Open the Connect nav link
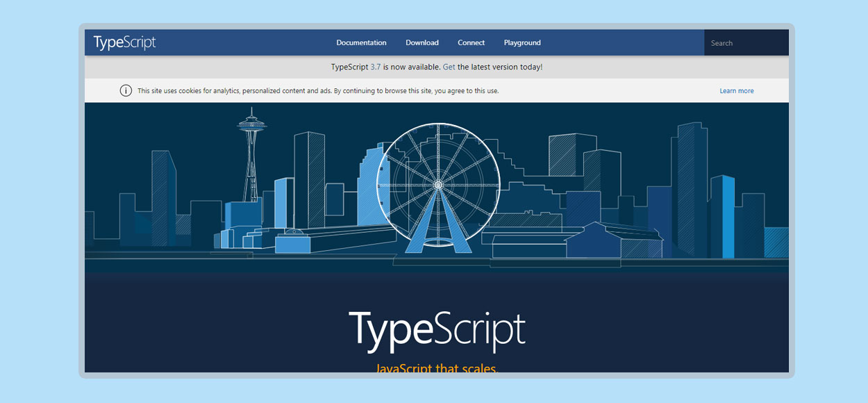The image size is (868, 403). coord(471,43)
